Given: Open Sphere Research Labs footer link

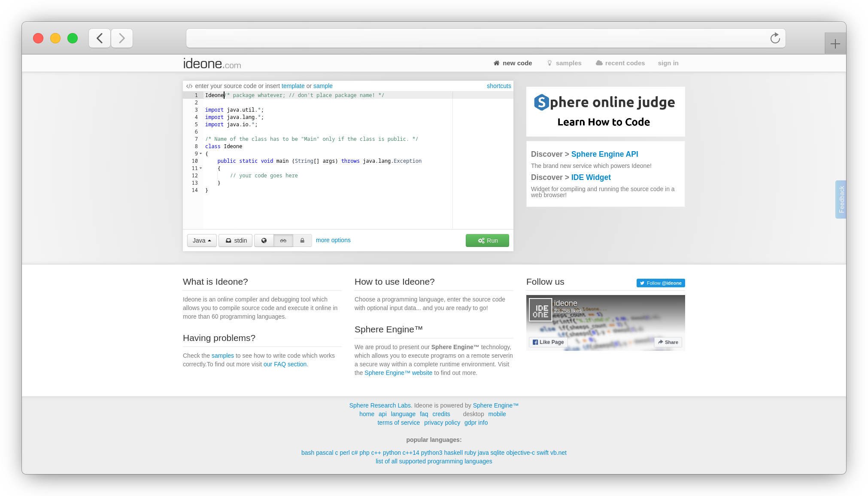Looking at the screenshot, I should (380, 405).
